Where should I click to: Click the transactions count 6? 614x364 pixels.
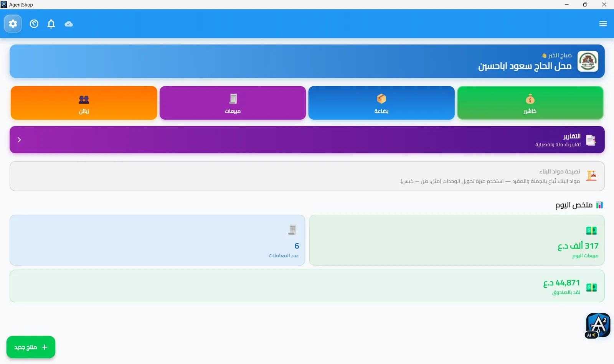[297, 246]
